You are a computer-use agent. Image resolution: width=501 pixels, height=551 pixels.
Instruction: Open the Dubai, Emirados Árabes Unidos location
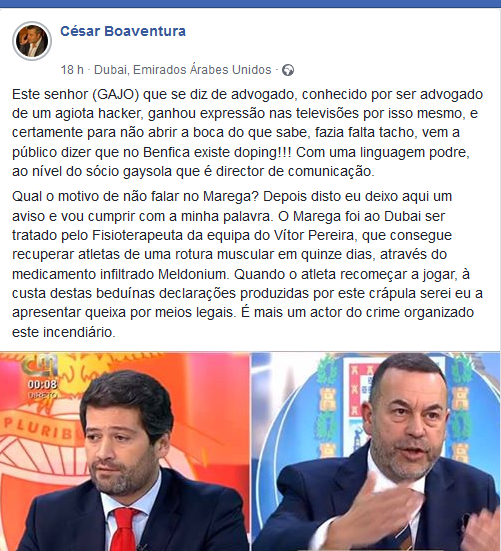tap(183, 70)
